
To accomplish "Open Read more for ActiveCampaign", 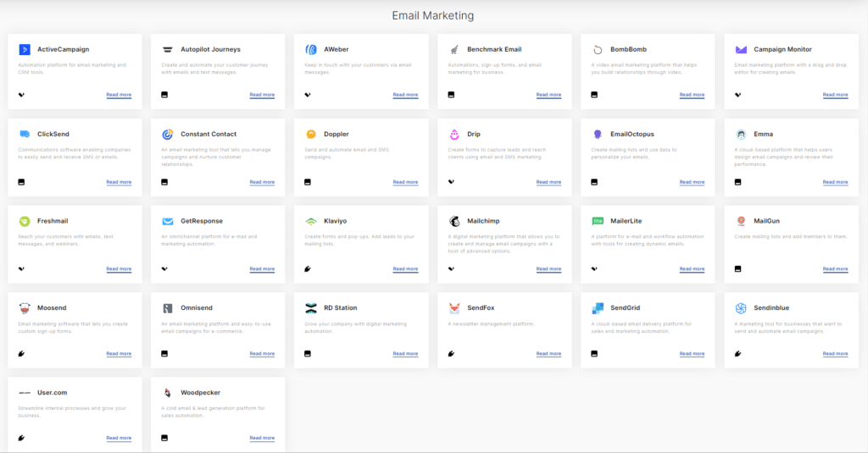I will click(119, 95).
